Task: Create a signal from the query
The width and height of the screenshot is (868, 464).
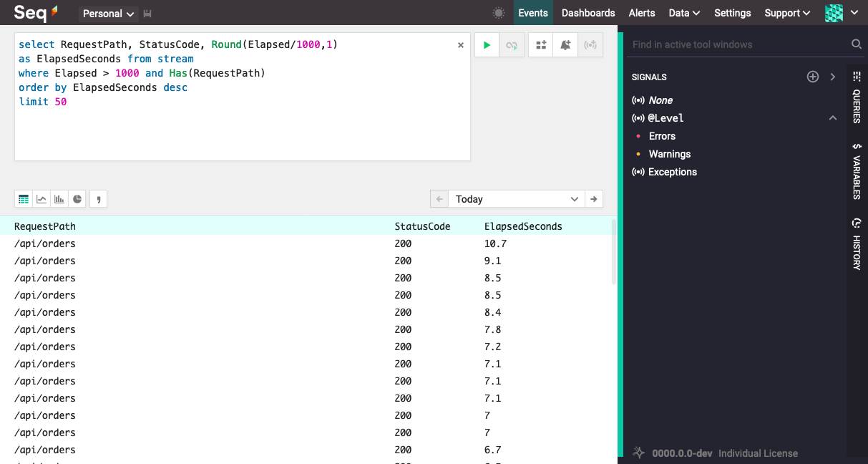Action: click(590, 45)
